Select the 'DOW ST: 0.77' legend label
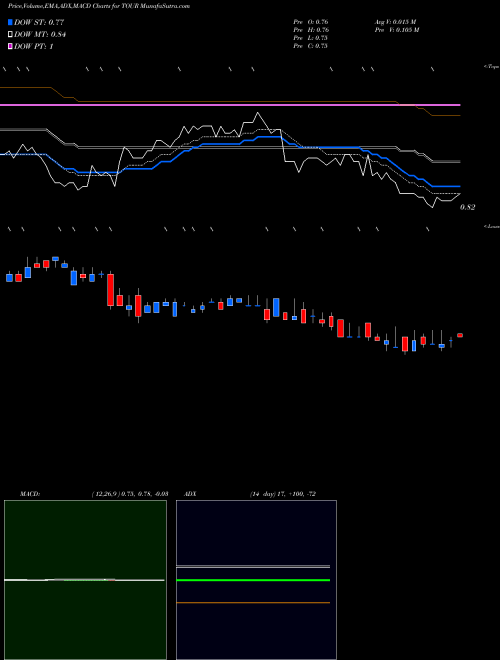 [x=39, y=22]
